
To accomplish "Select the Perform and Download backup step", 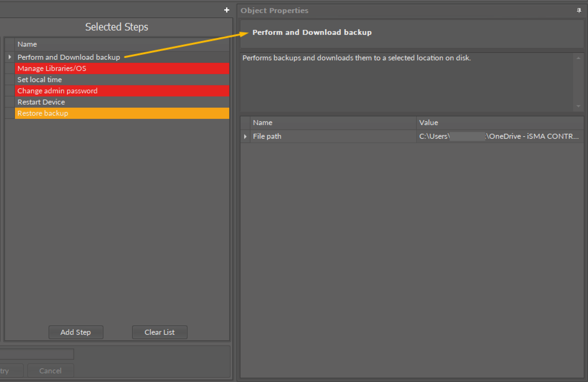I will 69,57.
